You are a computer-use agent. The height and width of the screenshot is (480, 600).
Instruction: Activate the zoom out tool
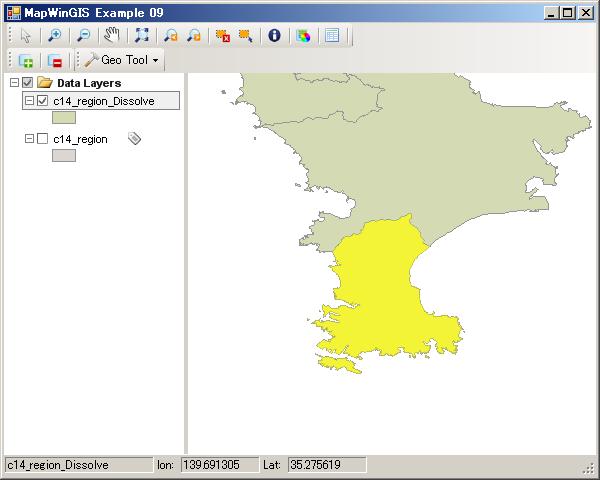click(83, 35)
